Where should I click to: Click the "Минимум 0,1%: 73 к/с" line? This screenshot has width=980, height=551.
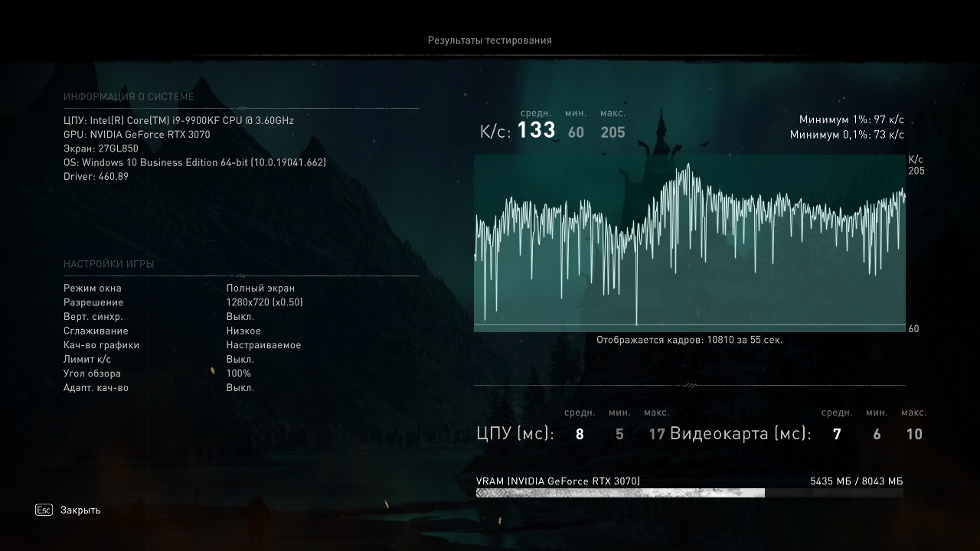(x=847, y=135)
